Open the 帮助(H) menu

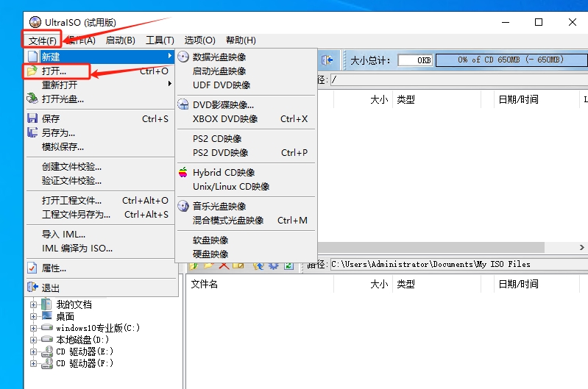(x=241, y=40)
